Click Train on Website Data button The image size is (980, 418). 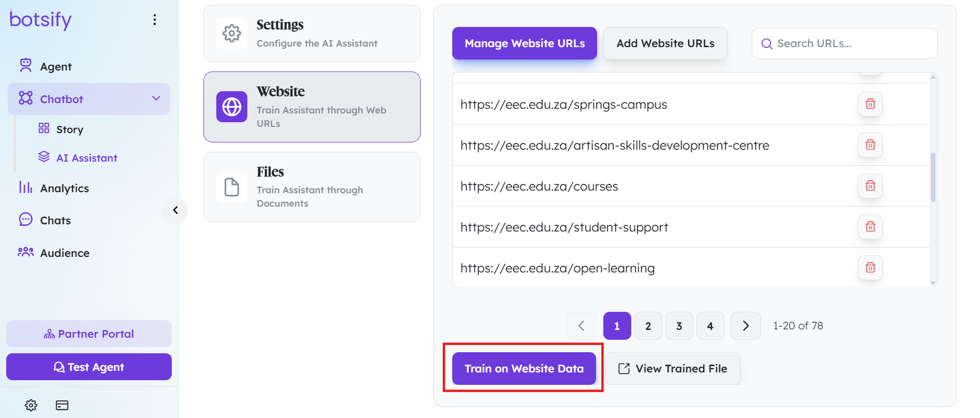(x=524, y=368)
